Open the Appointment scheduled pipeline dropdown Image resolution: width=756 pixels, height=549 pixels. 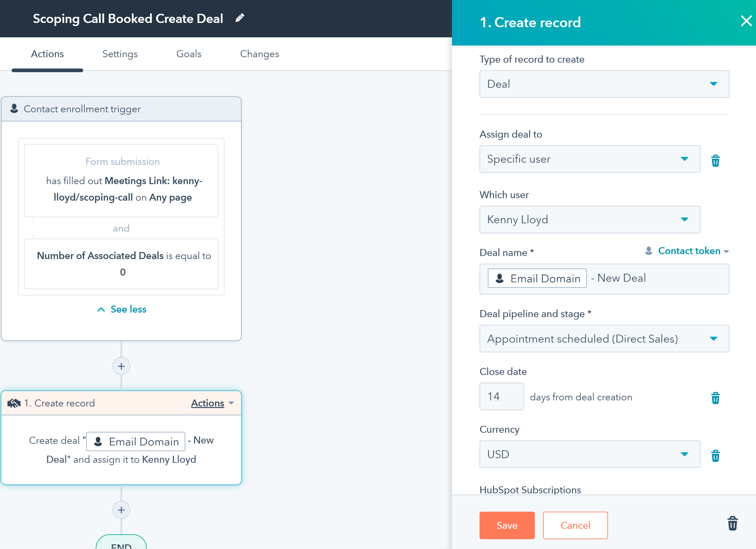click(604, 339)
